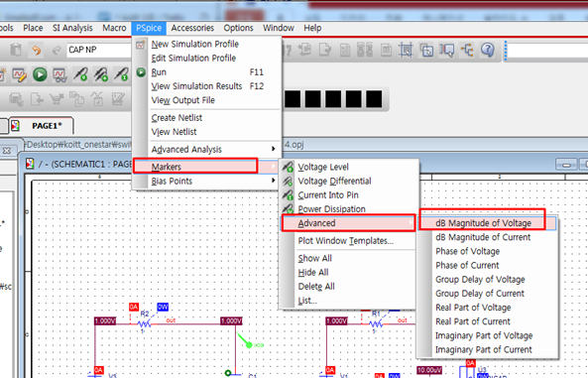Select Hide All markers

point(313,273)
